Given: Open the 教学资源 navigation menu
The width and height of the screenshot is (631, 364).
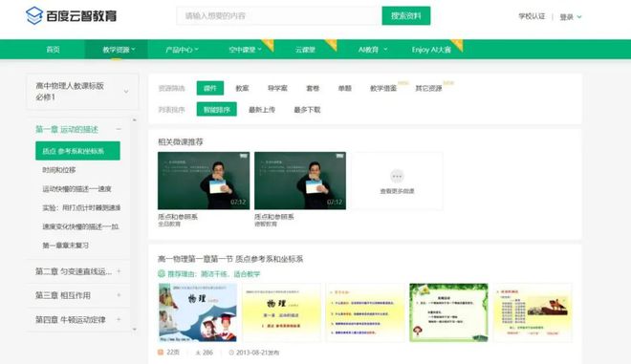Looking at the screenshot, I should point(119,50).
